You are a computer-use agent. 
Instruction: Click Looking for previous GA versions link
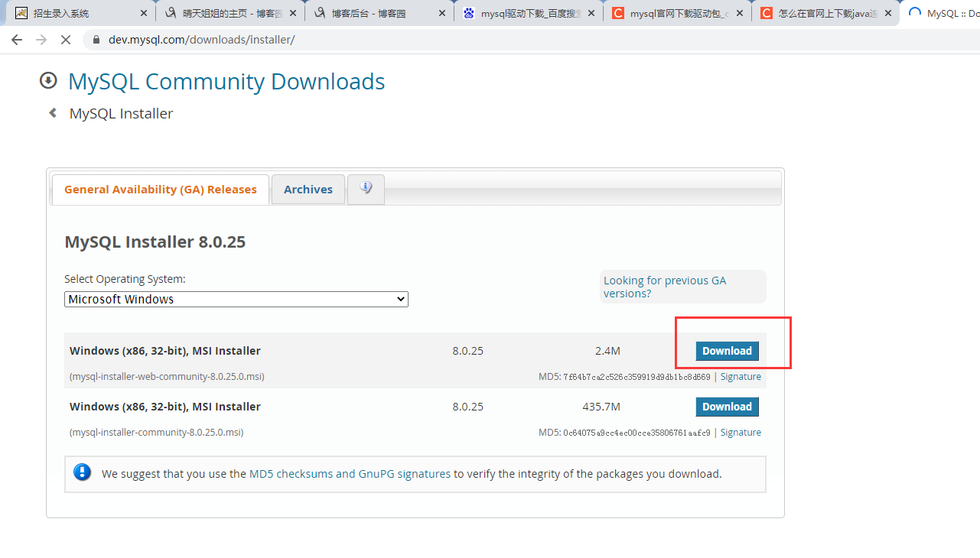pyautogui.click(x=665, y=287)
